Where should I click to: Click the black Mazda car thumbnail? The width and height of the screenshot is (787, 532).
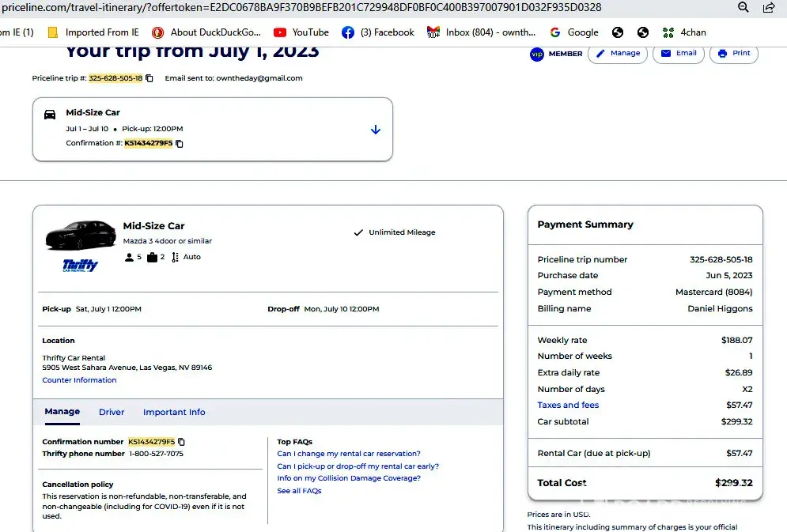point(81,235)
